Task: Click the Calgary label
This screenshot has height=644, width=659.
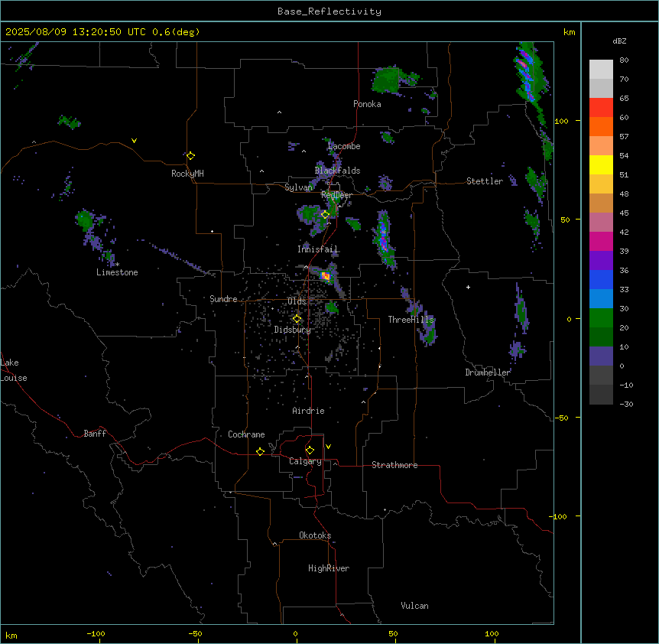Action: (306, 461)
